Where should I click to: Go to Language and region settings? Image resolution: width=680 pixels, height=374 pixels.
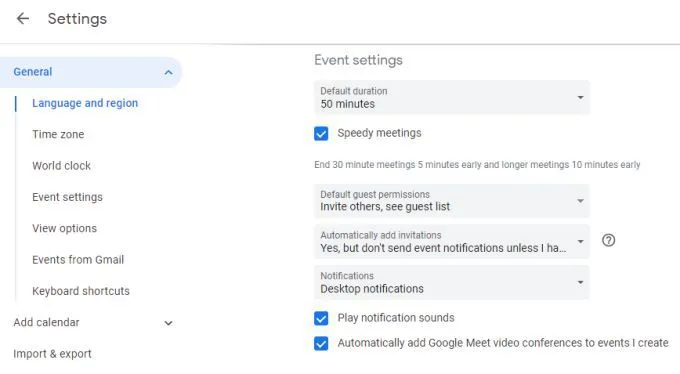pyautogui.click(x=85, y=103)
